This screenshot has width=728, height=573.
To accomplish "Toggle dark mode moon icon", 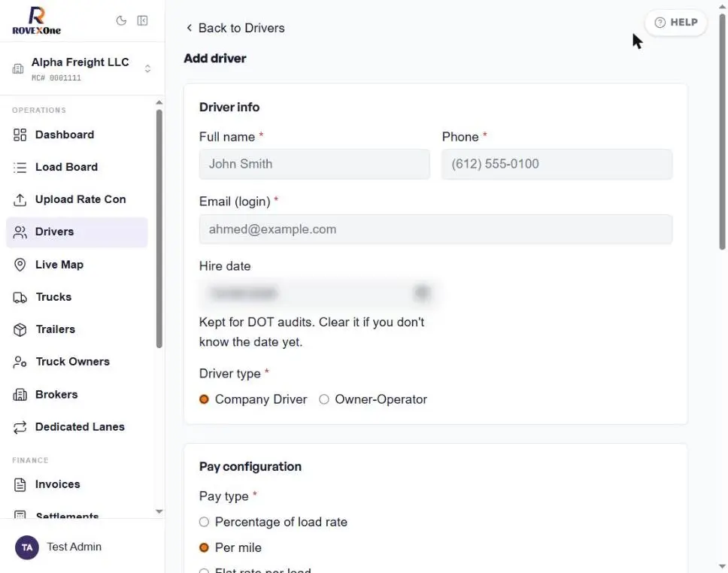I will [x=121, y=20].
